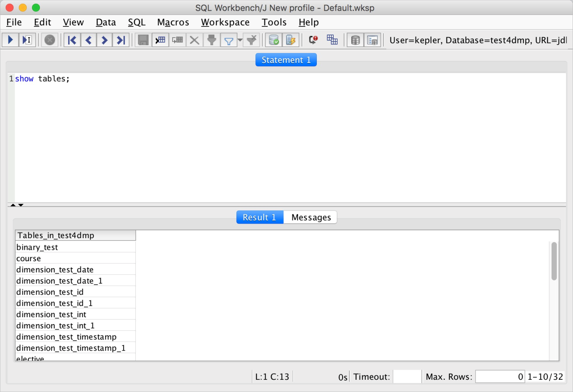Open the Tools menu
The width and height of the screenshot is (573, 392).
[274, 22]
